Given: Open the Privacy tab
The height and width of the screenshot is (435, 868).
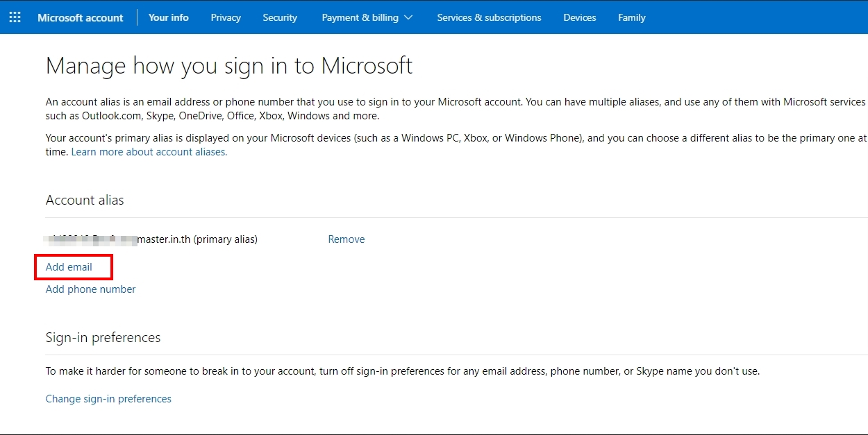Looking at the screenshot, I should 226,17.
